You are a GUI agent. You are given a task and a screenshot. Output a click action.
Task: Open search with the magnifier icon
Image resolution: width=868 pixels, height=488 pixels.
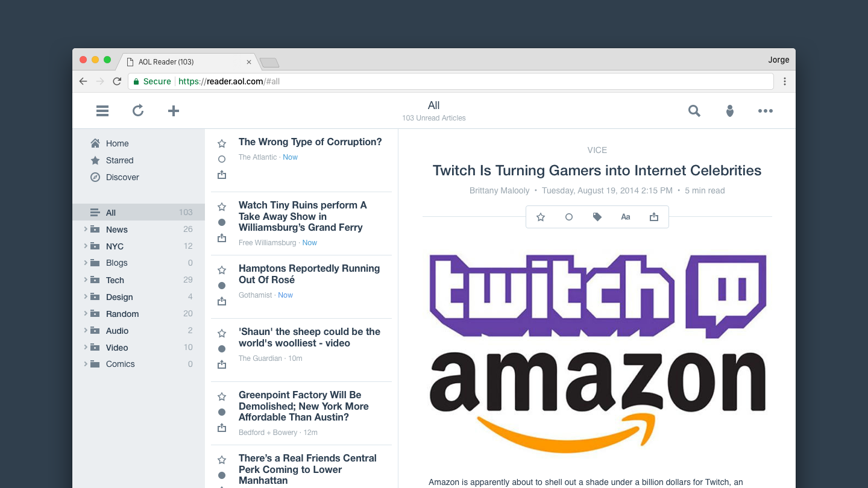pos(694,111)
